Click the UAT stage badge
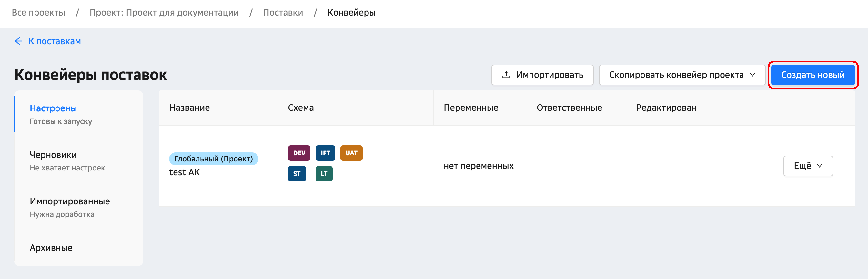This screenshot has height=279, width=868. pos(351,153)
